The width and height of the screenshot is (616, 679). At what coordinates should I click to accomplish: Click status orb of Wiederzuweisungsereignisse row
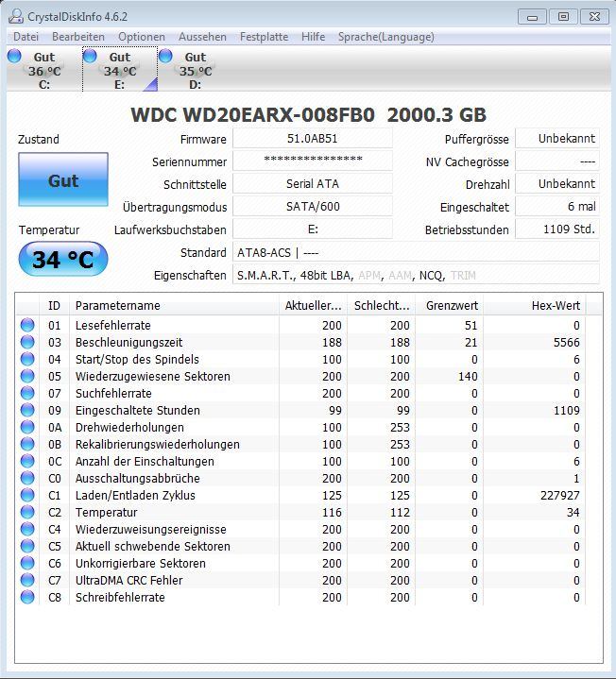coord(27,529)
